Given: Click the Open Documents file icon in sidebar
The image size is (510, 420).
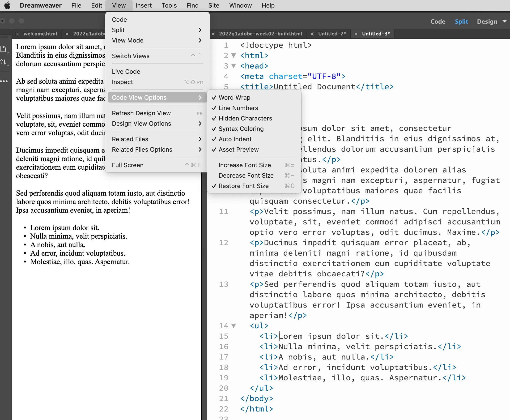Looking at the screenshot, I should [3, 49].
